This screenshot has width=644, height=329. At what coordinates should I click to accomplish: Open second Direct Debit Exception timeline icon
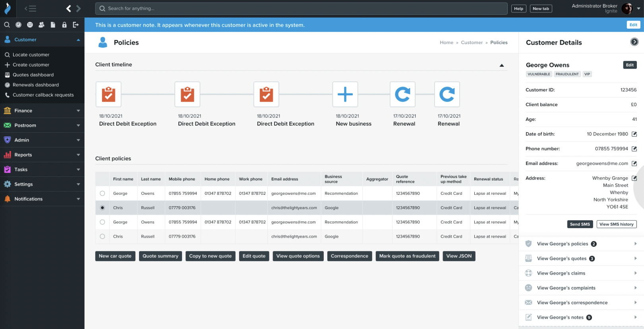[188, 95]
